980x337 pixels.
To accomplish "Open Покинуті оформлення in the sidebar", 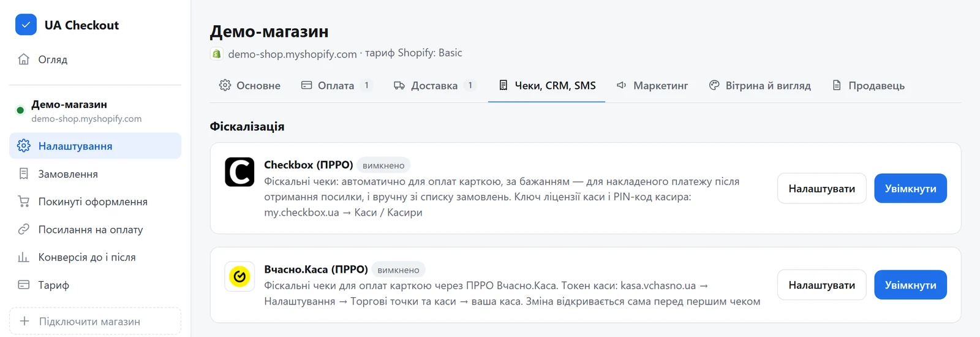I will [95, 202].
